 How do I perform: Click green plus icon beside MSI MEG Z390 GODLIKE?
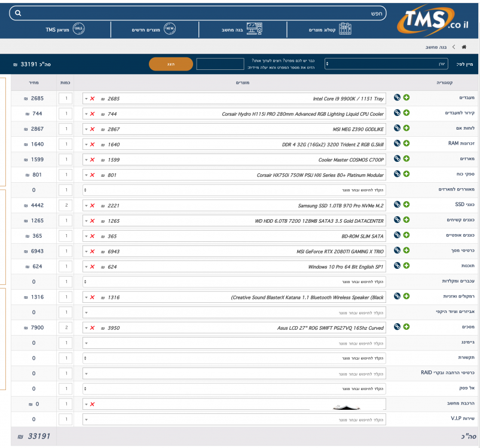(x=406, y=128)
